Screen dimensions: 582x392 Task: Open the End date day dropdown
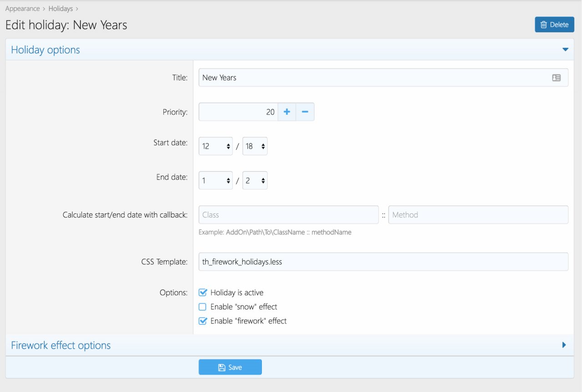255,181
